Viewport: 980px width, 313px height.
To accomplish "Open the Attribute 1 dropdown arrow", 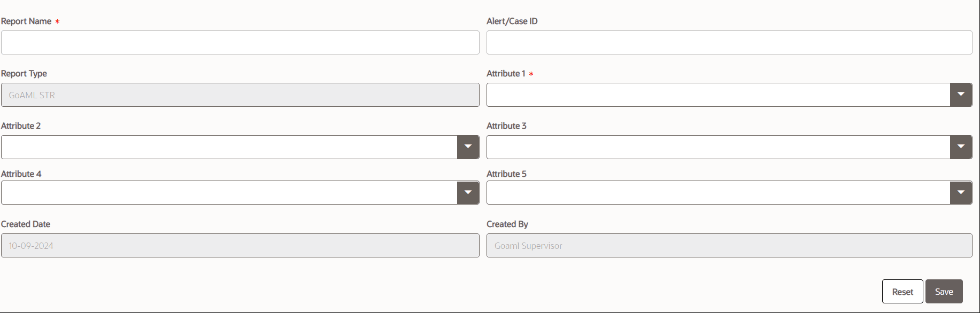I will point(961,95).
